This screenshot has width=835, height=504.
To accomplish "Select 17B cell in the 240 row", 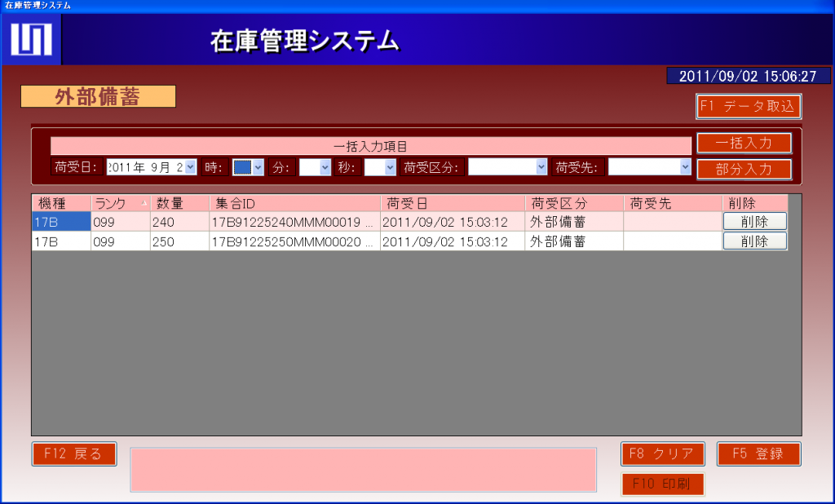I will 62,222.
